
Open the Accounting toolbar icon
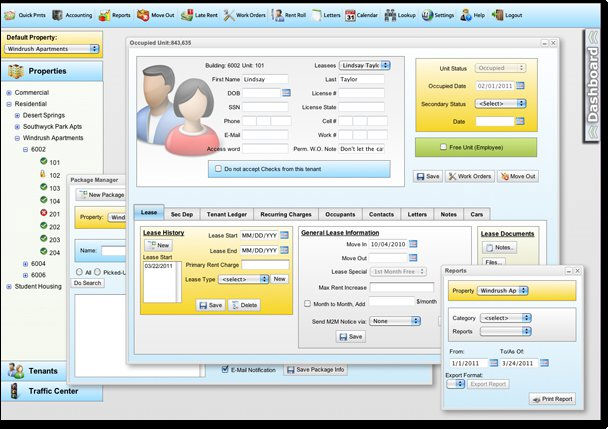coord(57,15)
